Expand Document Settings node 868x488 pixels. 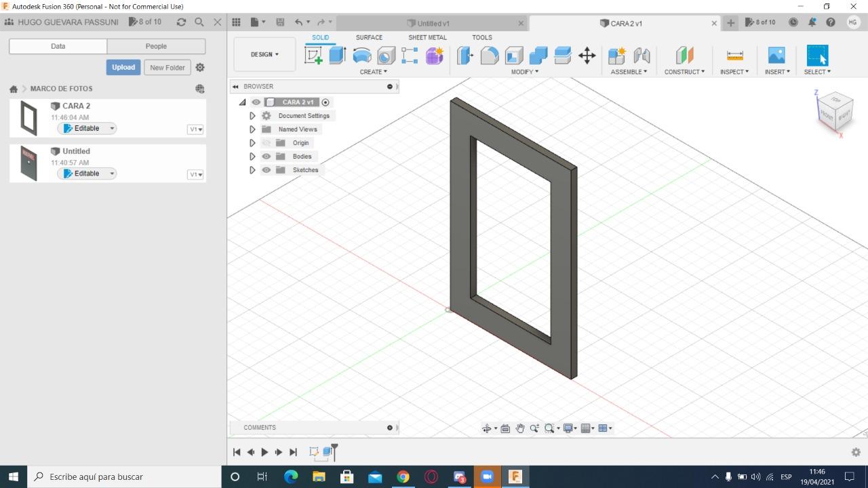[252, 116]
